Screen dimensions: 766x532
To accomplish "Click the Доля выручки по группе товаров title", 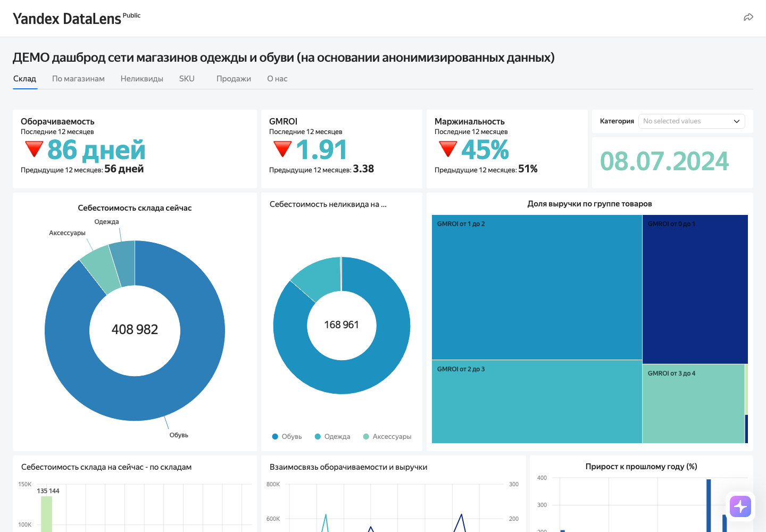I will 589,204.
